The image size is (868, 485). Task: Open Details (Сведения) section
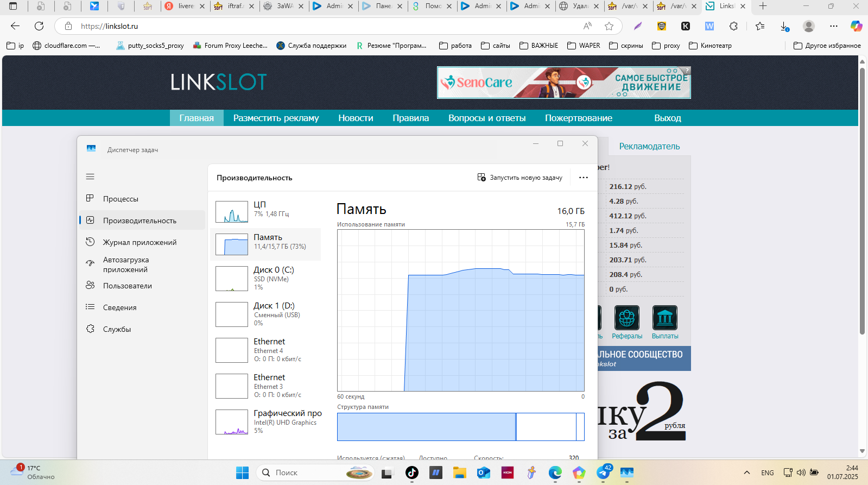click(x=119, y=307)
